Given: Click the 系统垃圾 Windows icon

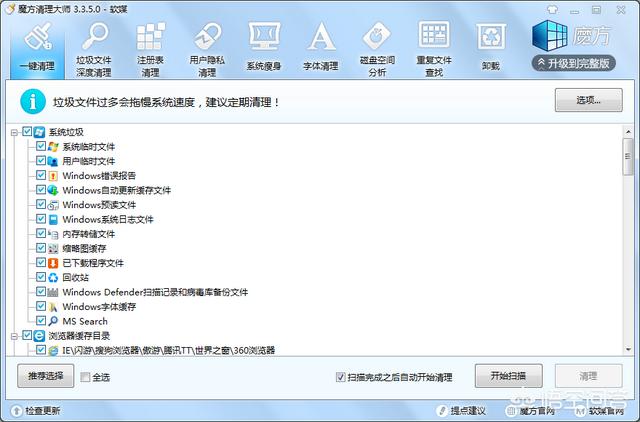Looking at the screenshot, I should tap(39, 132).
